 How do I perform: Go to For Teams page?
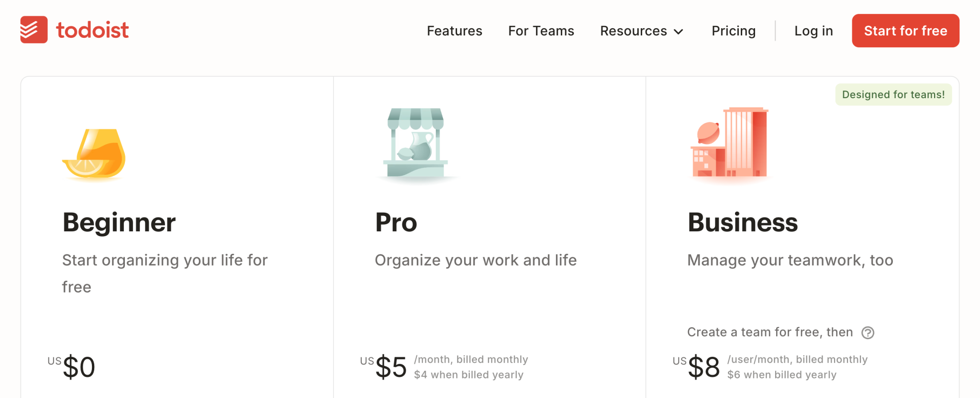coord(541,31)
